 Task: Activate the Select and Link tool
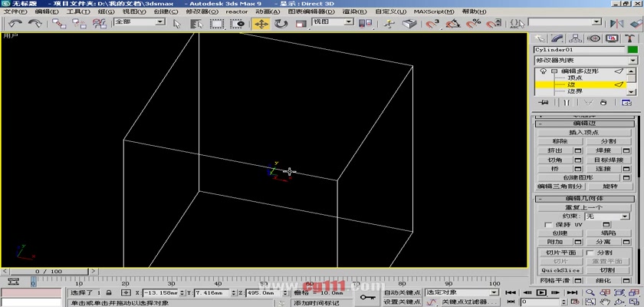click(59, 24)
